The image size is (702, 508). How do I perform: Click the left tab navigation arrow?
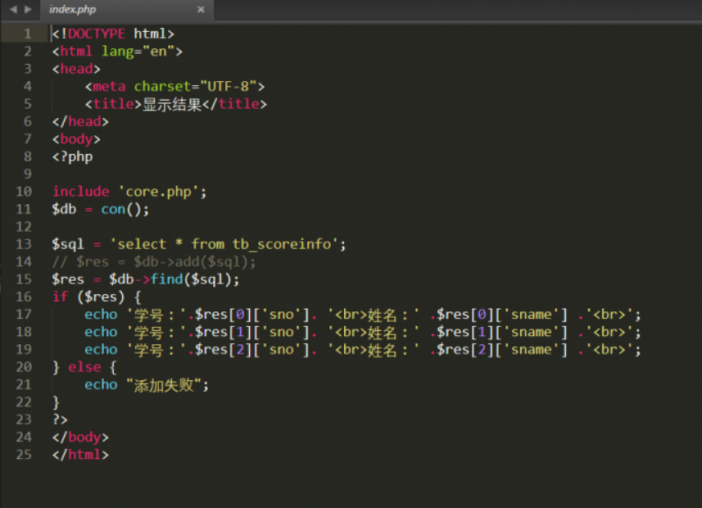pos(11,9)
